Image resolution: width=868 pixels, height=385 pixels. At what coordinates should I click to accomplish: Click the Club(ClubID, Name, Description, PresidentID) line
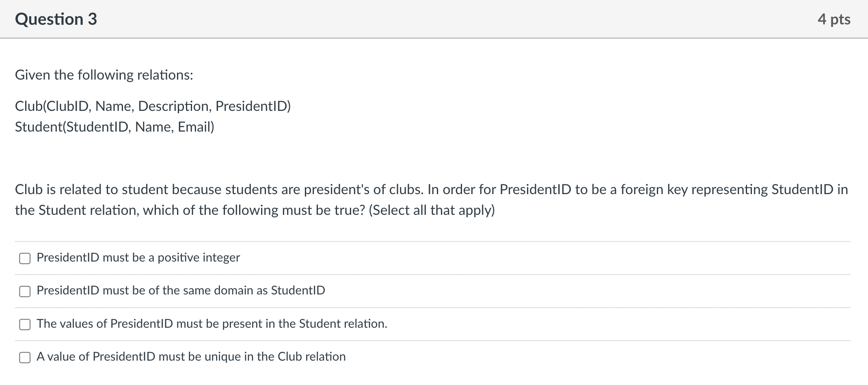153,106
